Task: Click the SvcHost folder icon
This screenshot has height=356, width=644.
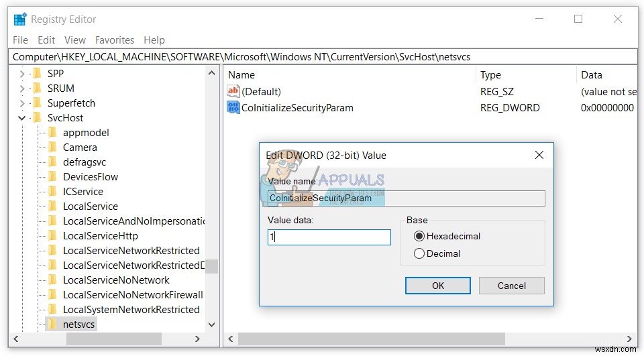Action: click(x=38, y=118)
